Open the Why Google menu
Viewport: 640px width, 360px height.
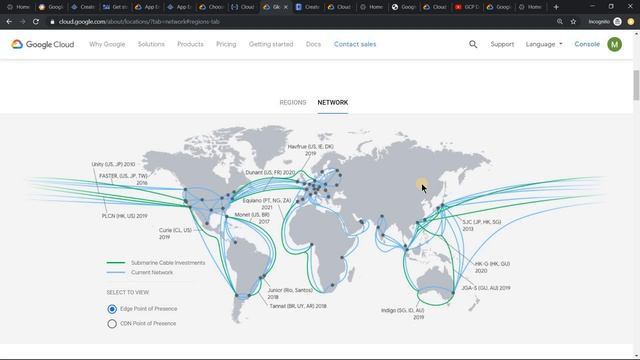point(107,44)
